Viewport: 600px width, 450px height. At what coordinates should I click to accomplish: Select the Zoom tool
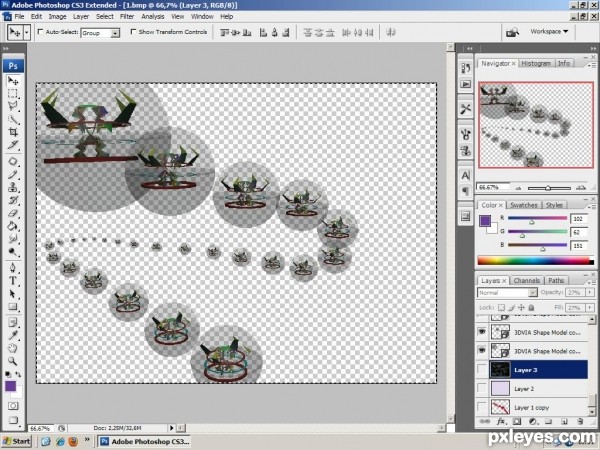(13, 361)
